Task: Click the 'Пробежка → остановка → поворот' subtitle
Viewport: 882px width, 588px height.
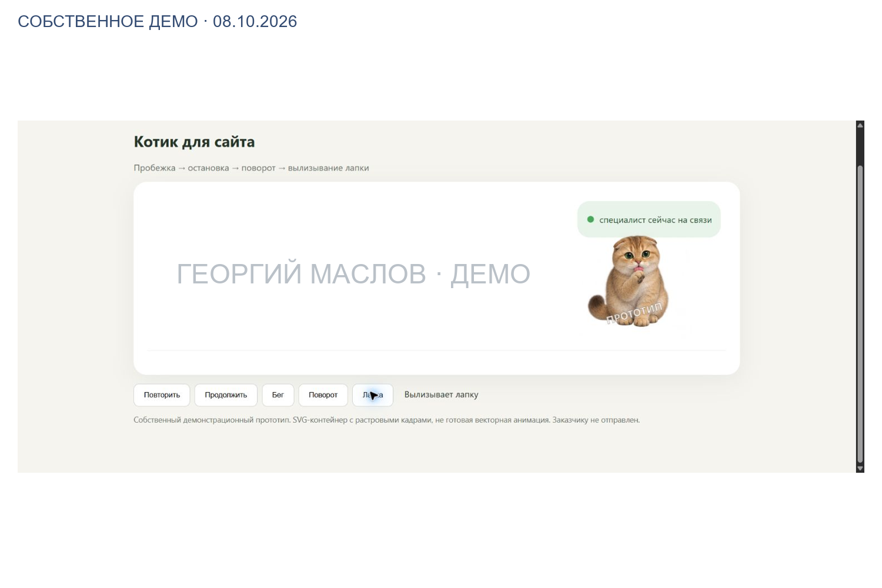Action: point(251,168)
